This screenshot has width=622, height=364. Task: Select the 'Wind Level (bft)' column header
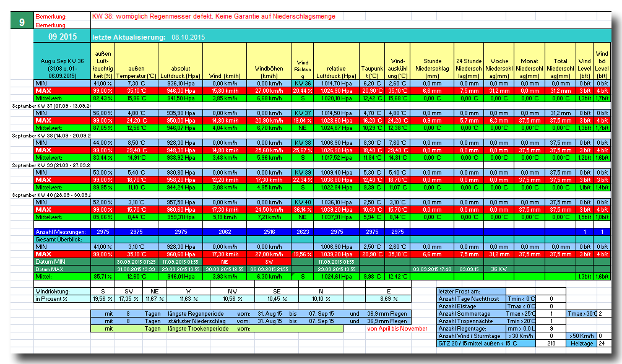click(x=585, y=61)
